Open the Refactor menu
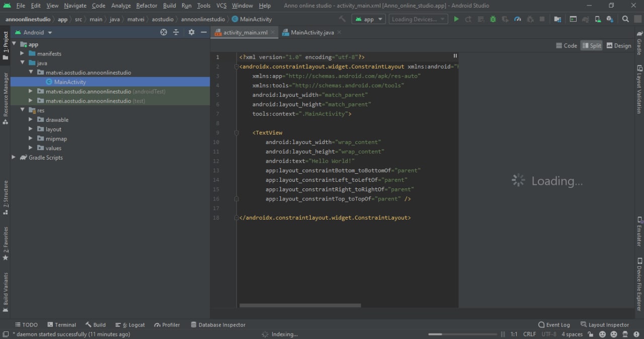644x339 pixels. point(147,6)
